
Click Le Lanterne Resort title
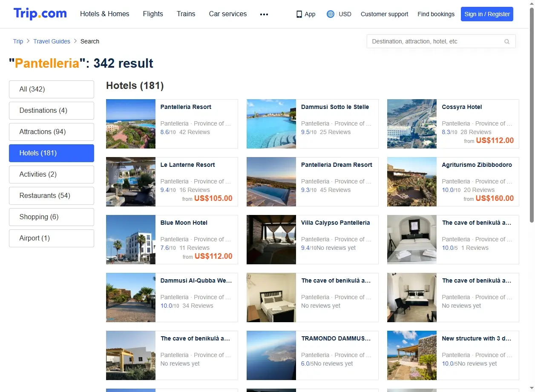(x=187, y=165)
